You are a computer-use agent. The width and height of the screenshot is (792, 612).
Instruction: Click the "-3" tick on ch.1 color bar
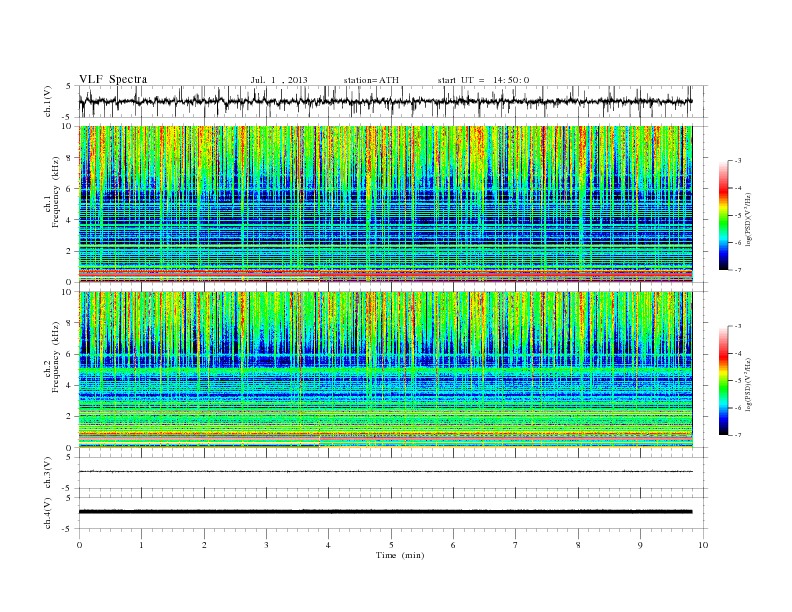(738, 161)
